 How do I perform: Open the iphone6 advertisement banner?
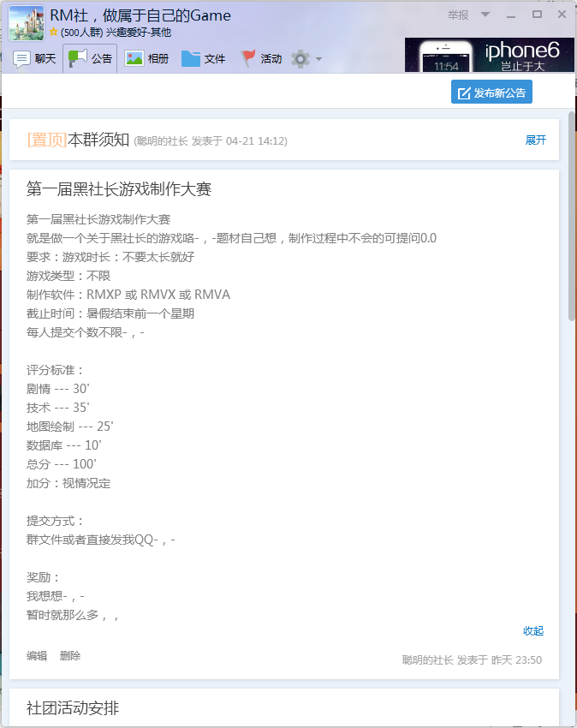click(490, 55)
